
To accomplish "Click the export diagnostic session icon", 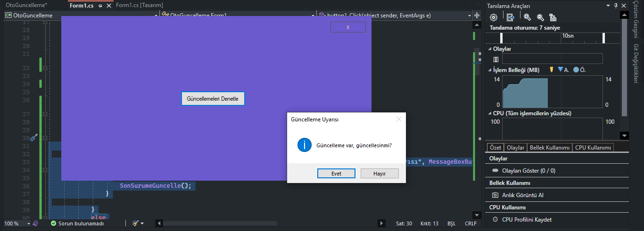I will [x=510, y=17].
